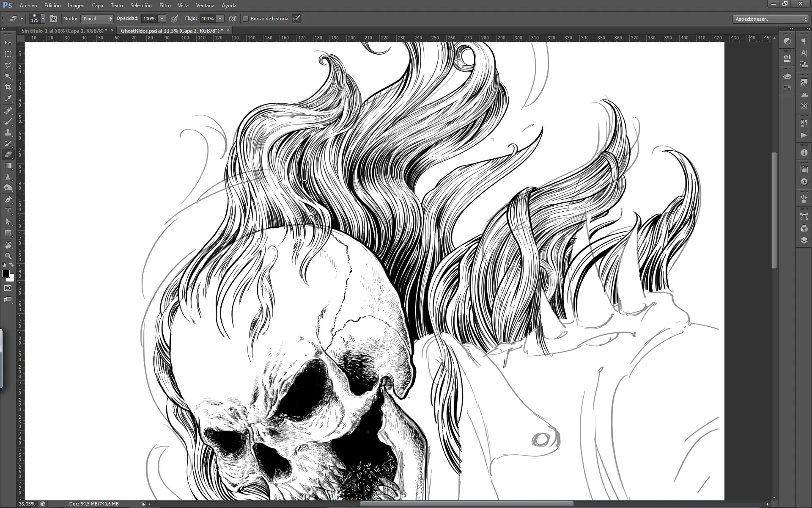Select the Crop tool
The width and height of the screenshot is (812, 508).
[x=8, y=88]
